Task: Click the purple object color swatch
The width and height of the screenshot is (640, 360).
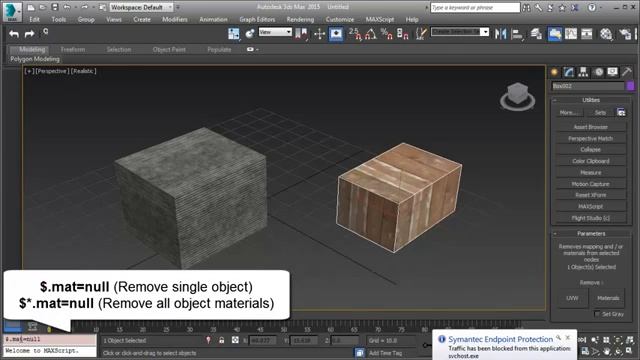Action: click(x=630, y=86)
